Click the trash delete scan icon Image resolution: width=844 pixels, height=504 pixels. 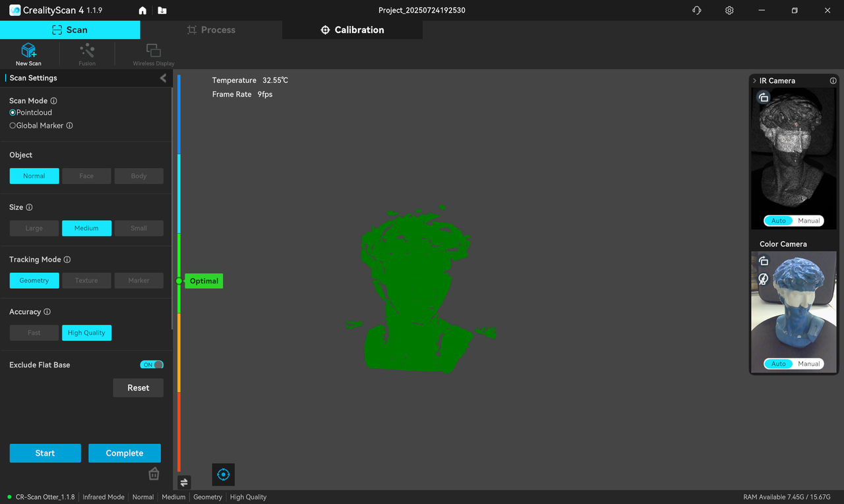pyautogui.click(x=154, y=474)
